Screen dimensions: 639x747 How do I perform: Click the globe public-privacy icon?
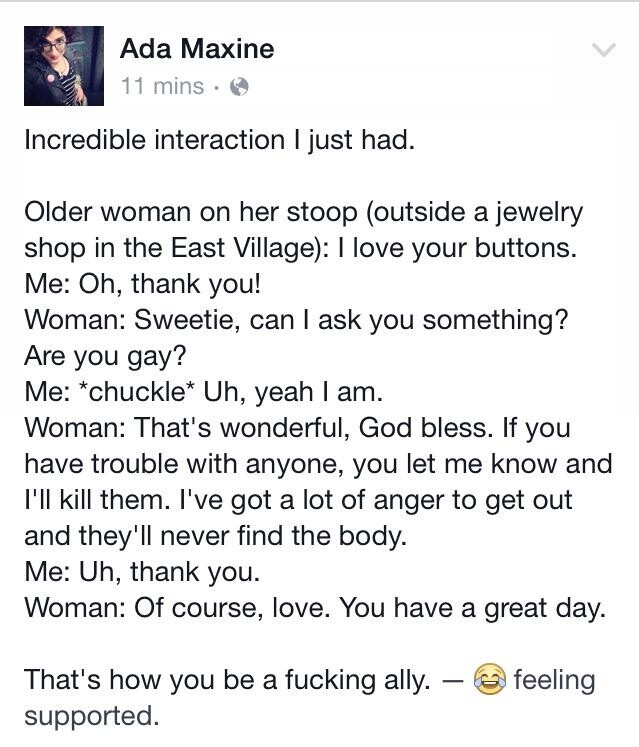click(x=238, y=86)
